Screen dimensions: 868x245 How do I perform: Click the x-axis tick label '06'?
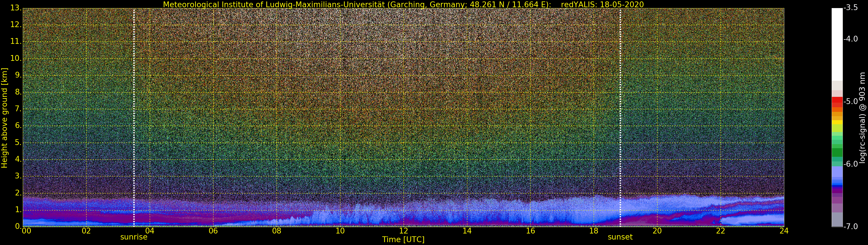[x=213, y=231]
